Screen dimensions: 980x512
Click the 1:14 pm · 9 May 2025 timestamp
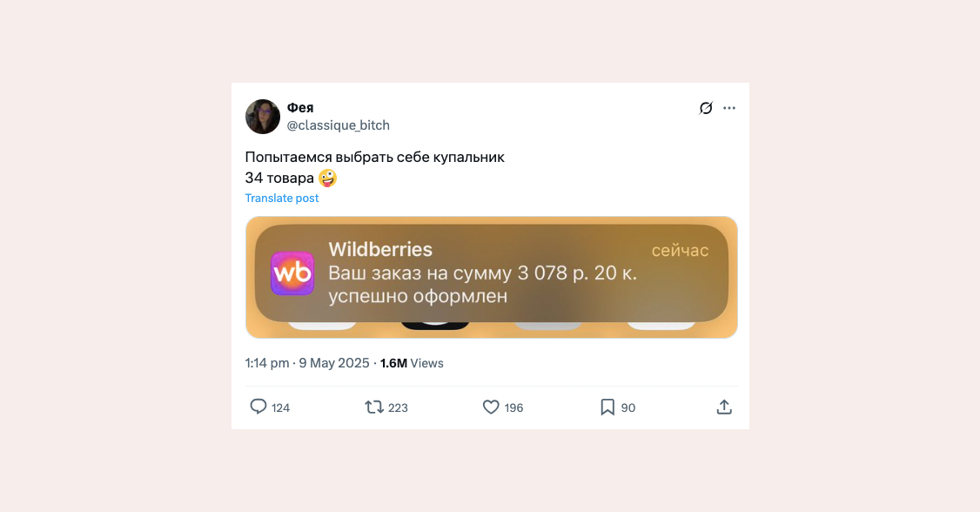[307, 363]
